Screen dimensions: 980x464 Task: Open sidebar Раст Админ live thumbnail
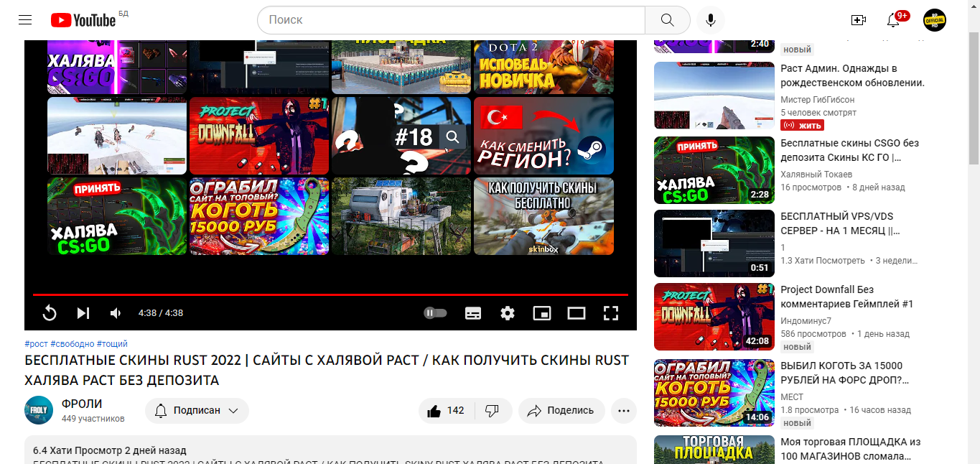[x=714, y=96]
